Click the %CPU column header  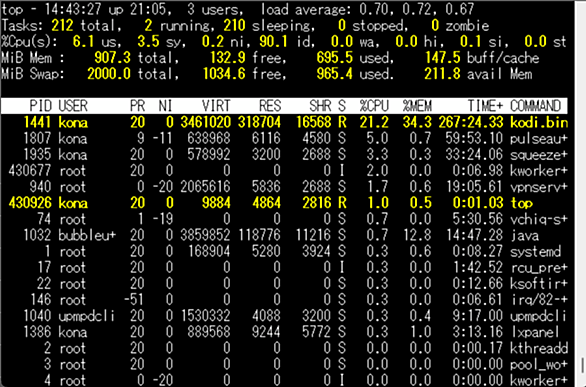click(x=374, y=106)
